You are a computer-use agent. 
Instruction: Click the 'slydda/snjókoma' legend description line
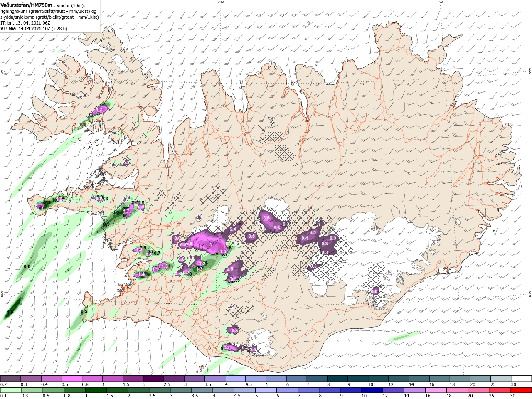point(49,17)
